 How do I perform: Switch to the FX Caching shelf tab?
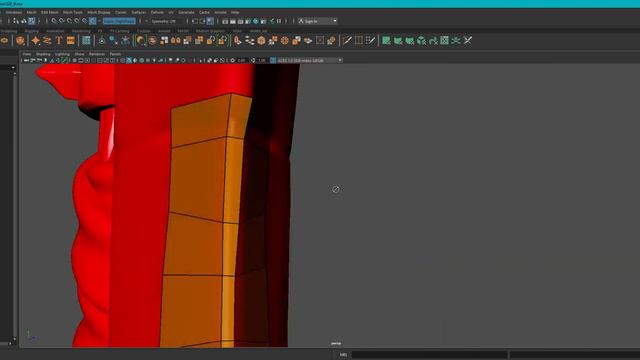point(120,31)
